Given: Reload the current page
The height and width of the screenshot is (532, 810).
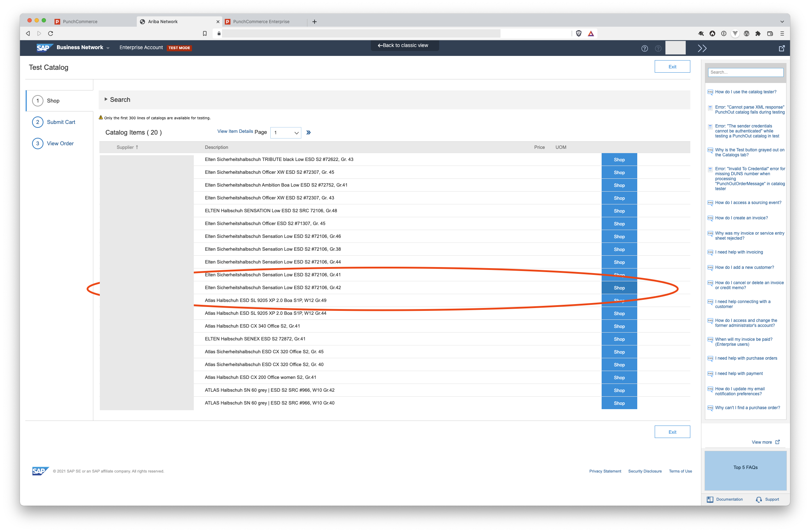Looking at the screenshot, I should (51, 33).
